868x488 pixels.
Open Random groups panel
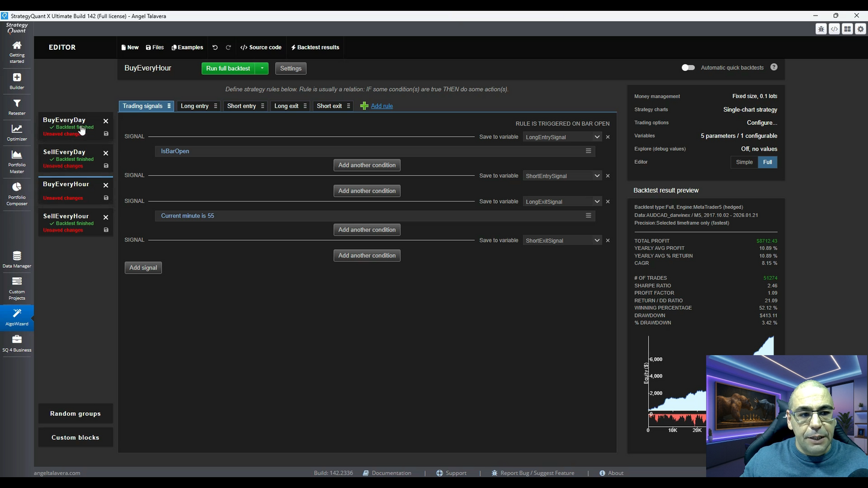coord(76,414)
